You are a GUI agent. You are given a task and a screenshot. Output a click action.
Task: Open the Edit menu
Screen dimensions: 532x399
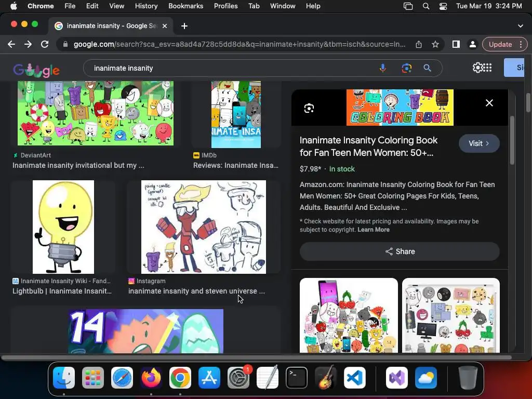(x=92, y=6)
